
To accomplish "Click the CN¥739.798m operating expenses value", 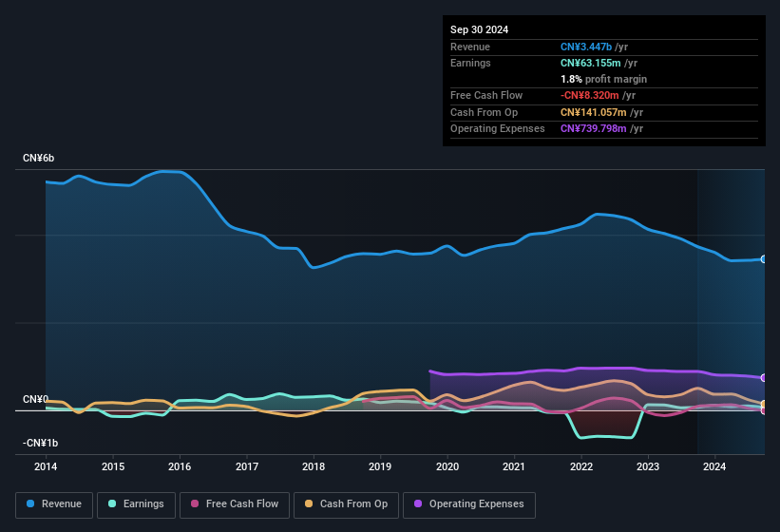I will point(594,129).
